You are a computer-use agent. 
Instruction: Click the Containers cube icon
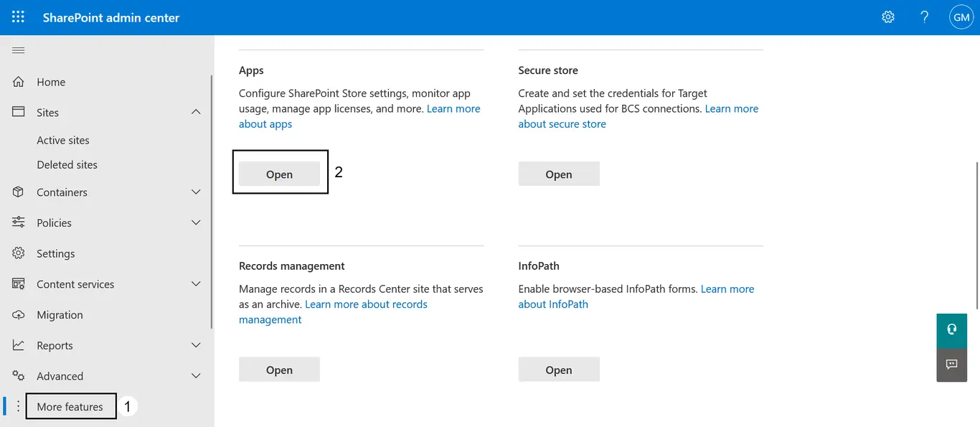pos(19,192)
